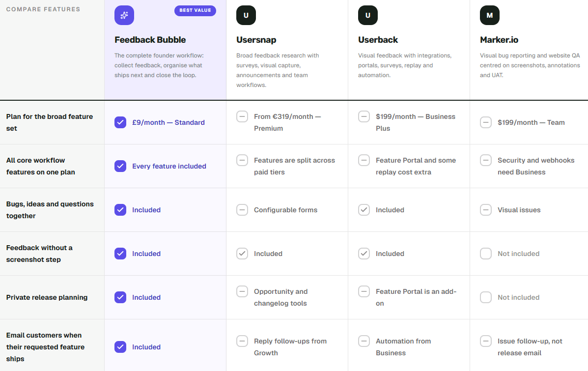
Task: Click the Usersnap U logo icon
Action: (246, 15)
